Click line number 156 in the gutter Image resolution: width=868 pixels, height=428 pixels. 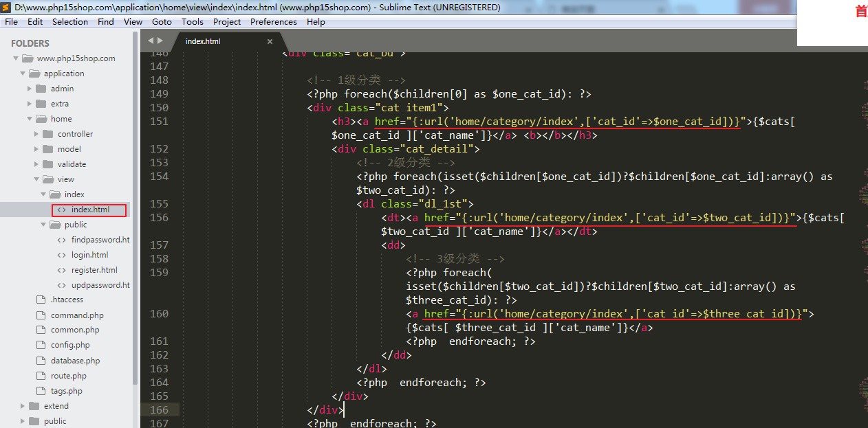click(159, 218)
